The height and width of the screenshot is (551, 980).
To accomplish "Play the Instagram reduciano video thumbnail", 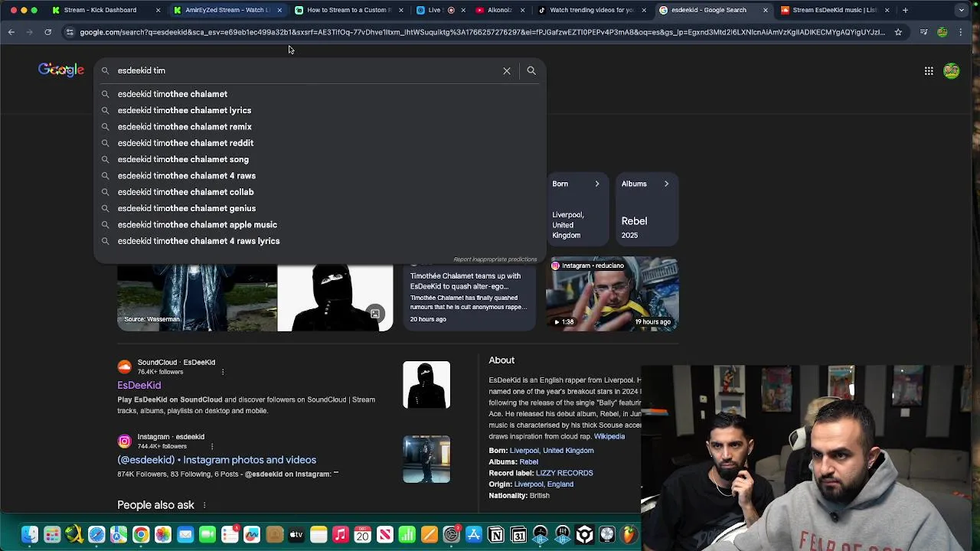I will pyautogui.click(x=612, y=294).
